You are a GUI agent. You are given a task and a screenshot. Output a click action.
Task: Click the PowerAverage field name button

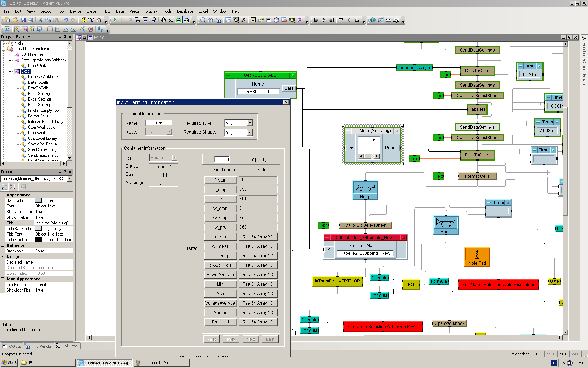tap(220, 275)
